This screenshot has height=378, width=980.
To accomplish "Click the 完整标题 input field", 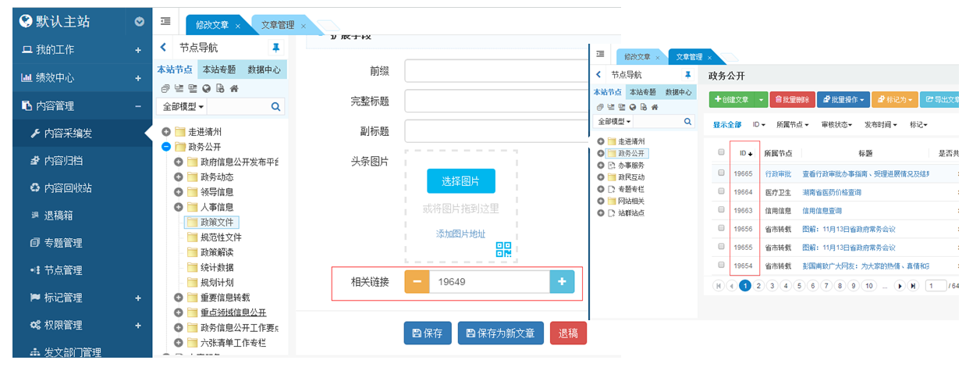I will [495, 102].
